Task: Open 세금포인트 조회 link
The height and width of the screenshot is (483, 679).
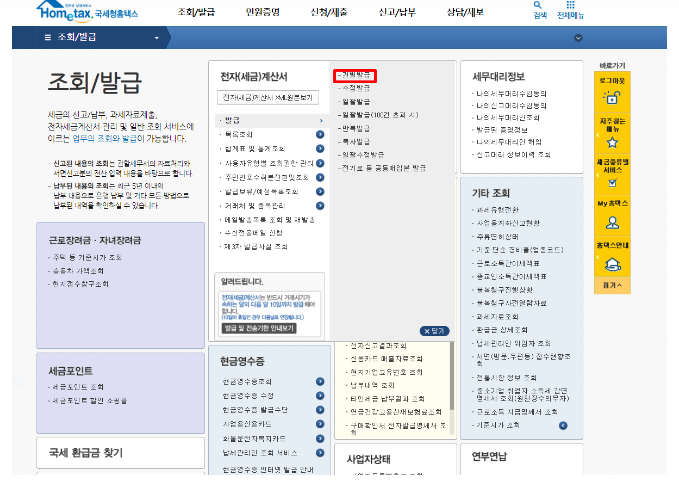Action: tap(78, 387)
